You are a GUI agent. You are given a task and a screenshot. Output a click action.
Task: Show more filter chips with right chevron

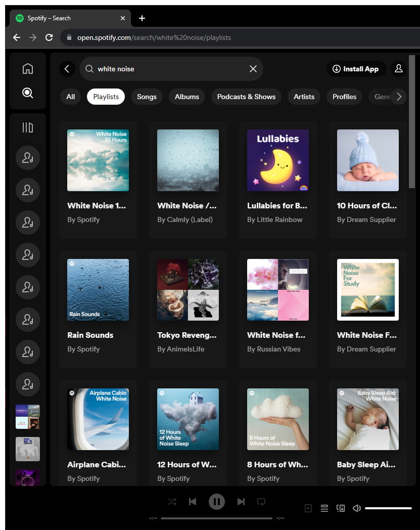399,97
